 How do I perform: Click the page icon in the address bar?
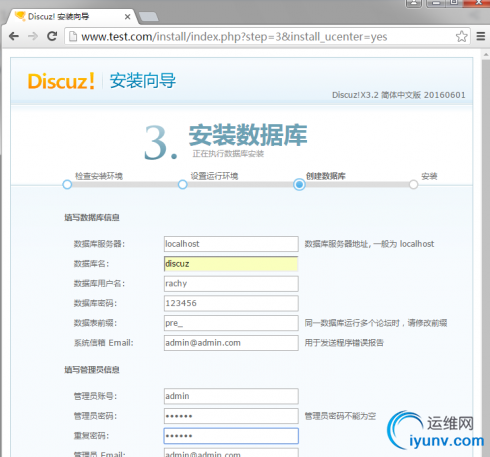pos(73,36)
